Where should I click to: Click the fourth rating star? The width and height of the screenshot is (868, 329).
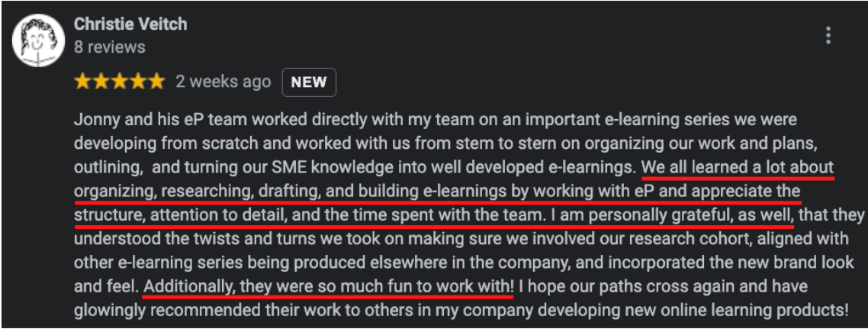pyautogui.click(x=137, y=81)
